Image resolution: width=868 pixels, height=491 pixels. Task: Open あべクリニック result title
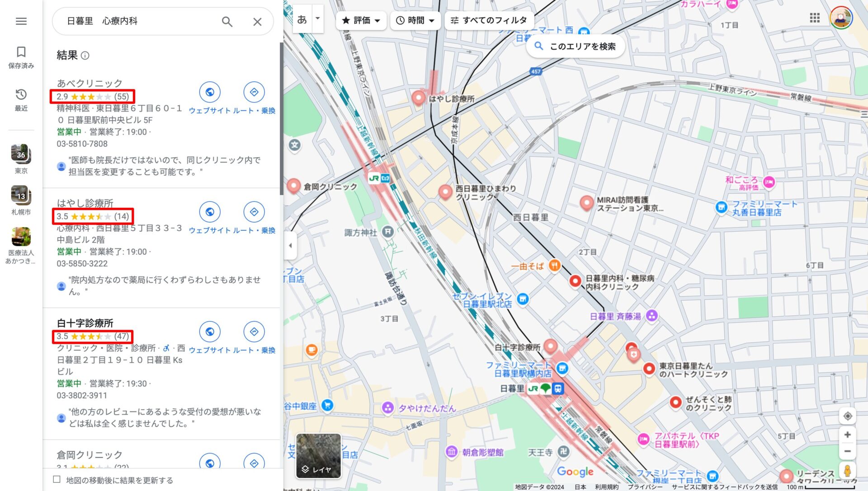pos(90,83)
